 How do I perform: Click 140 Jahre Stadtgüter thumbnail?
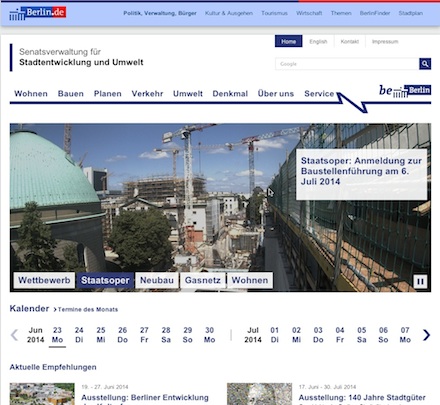tap(259, 394)
